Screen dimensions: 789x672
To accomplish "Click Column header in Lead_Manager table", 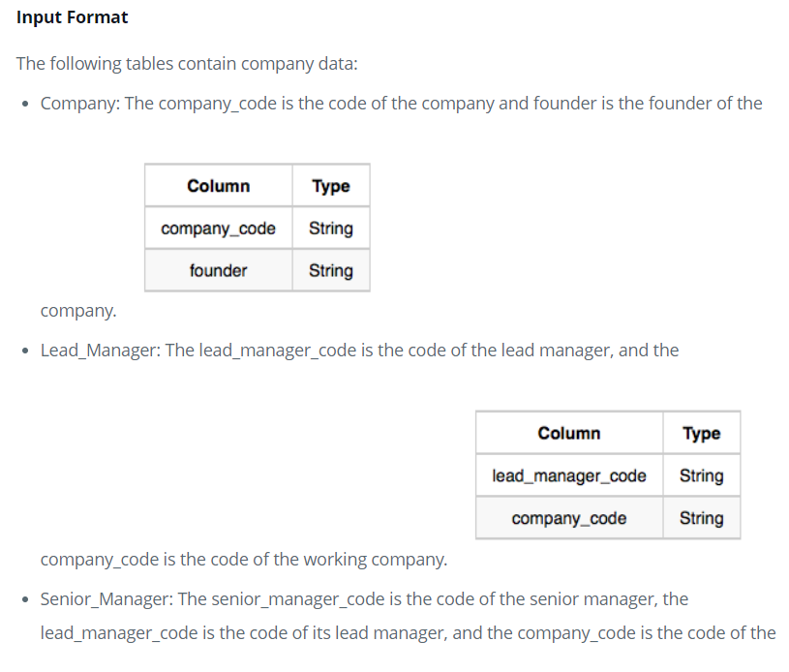I will (x=569, y=434).
